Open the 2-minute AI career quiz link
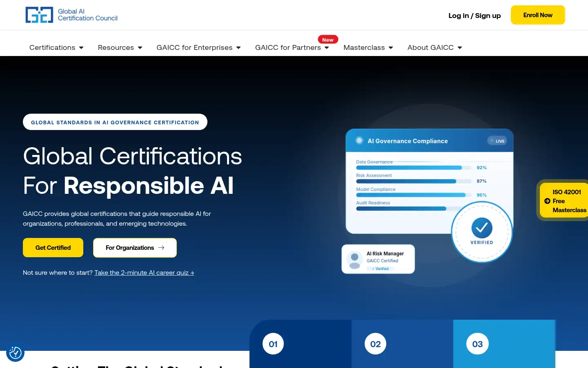The width and height of the screenshot is (588, 368). [x=144, y=273]
